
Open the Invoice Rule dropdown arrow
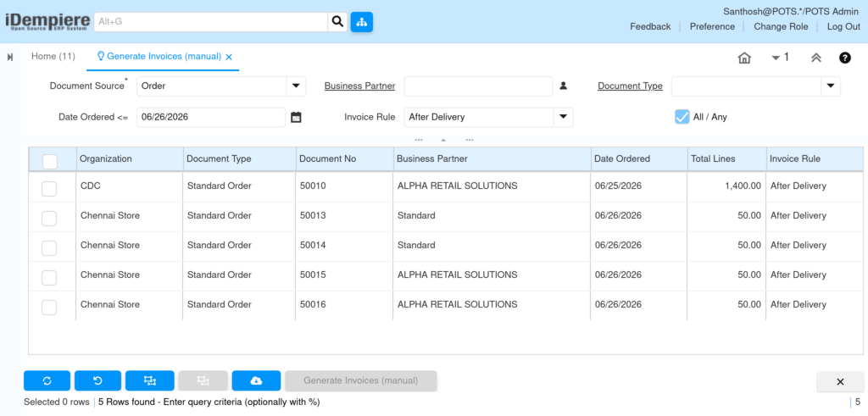point(563,117)
